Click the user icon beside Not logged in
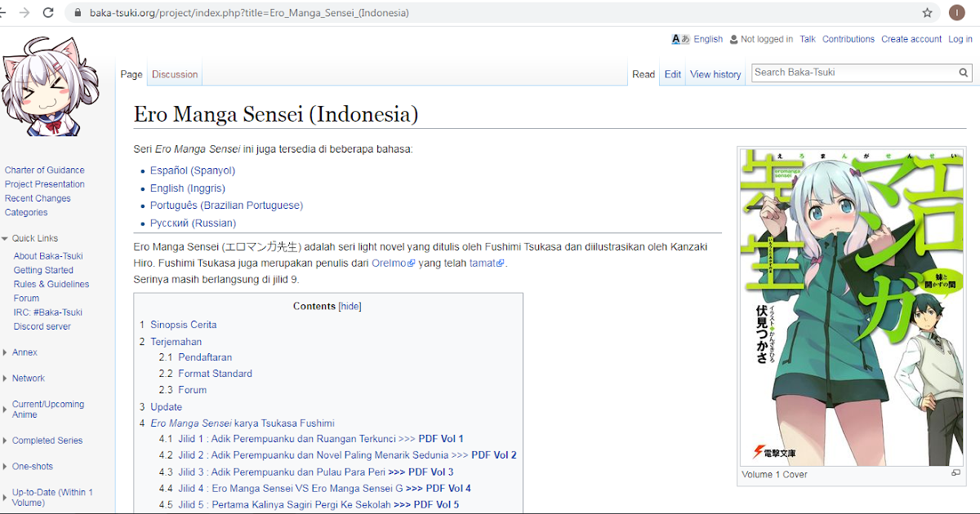The image size is (980, 514). [733, 39]
